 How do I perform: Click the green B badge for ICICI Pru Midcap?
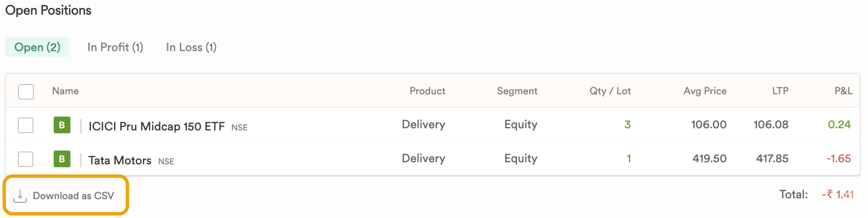tap(62, 125)
